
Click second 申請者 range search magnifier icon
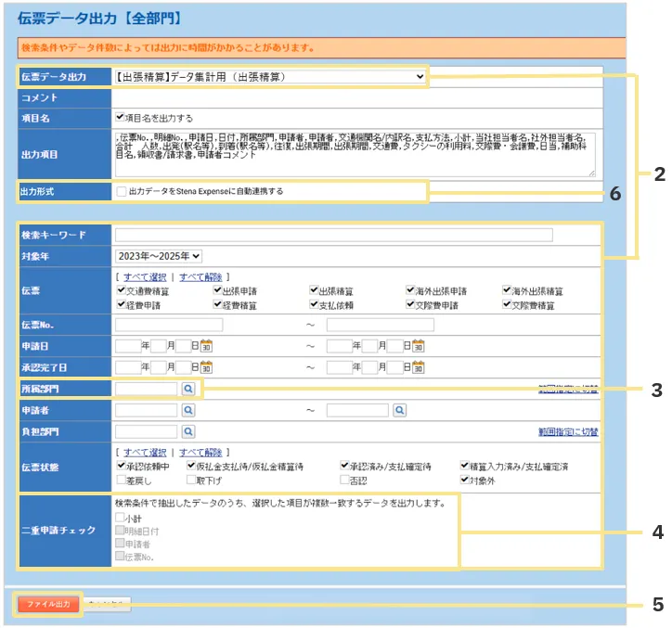tap(400, 409)
